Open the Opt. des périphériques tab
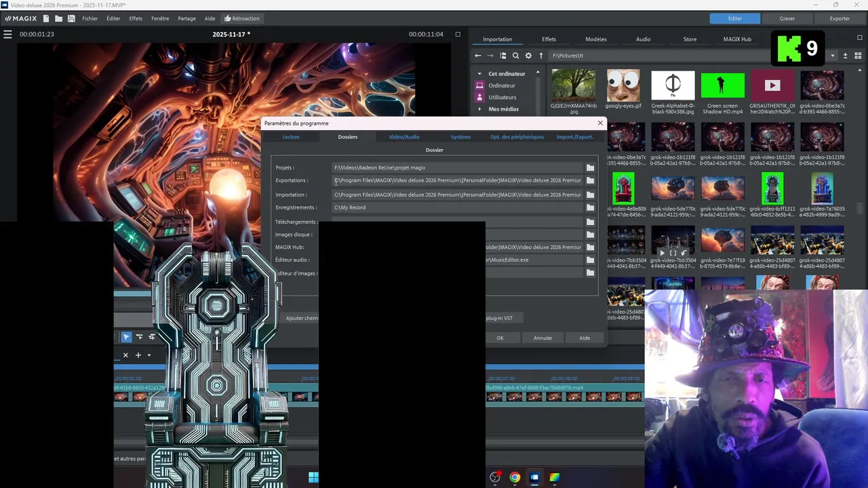Screen dimensions: 868x488 pyautogui.click(x=517, y=137)
